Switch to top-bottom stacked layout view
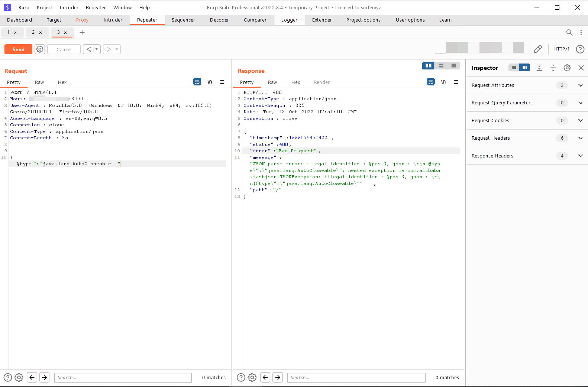This screenshot has height=387, width=588. 441,66
